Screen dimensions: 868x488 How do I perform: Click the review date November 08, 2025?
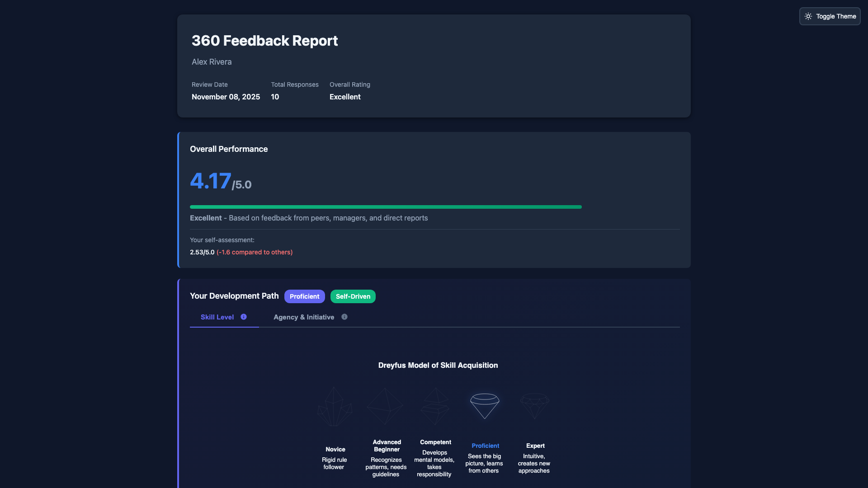tap(226, 97)
